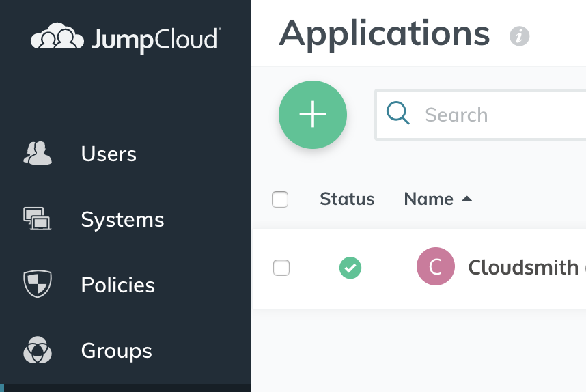The image size is (586, 392).
Task: Click the Users silhouette icon
Action: [x=38, y=153]
